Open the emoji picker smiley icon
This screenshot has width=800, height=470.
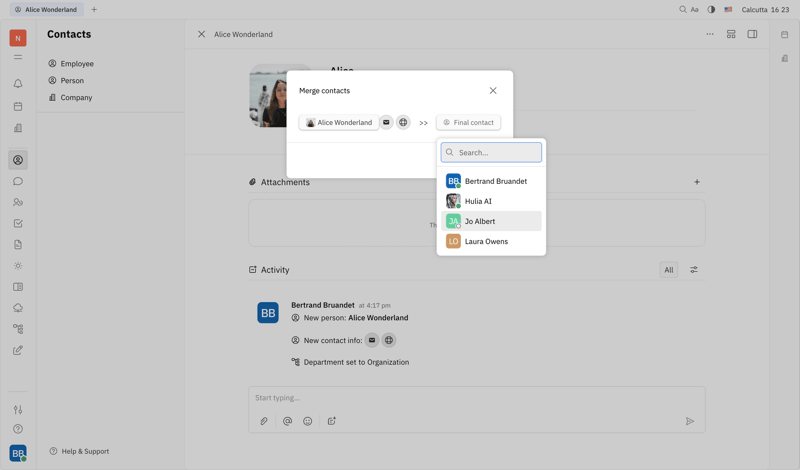pos(308,421)
